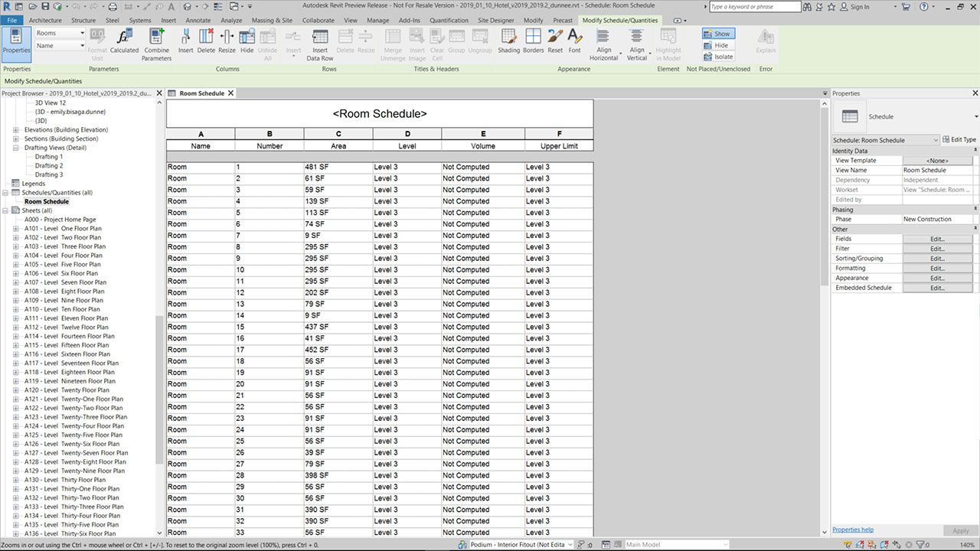Close the Room Schedule view tab
This screenshot has width=980, height=551.
click(x=230, y=93)
